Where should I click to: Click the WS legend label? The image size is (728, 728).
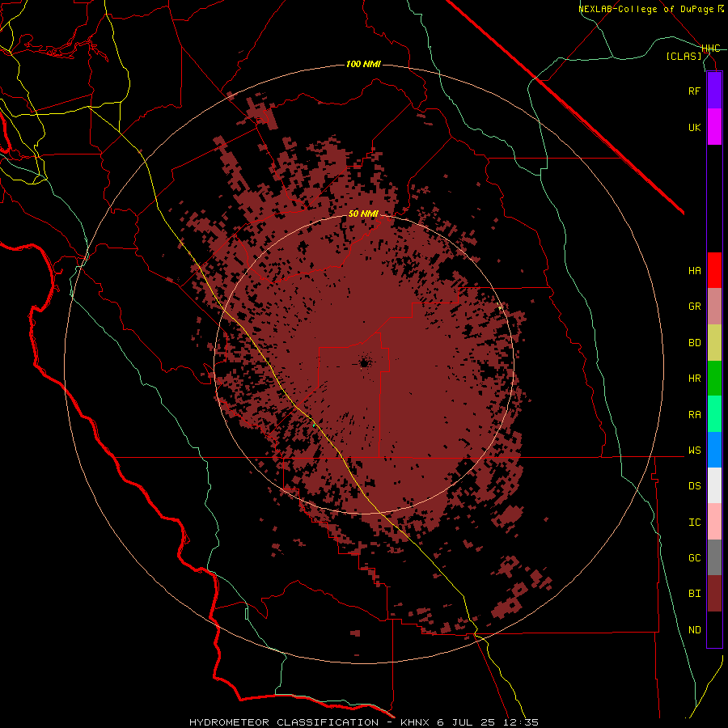pyautogui.click(x=694, y=451)
